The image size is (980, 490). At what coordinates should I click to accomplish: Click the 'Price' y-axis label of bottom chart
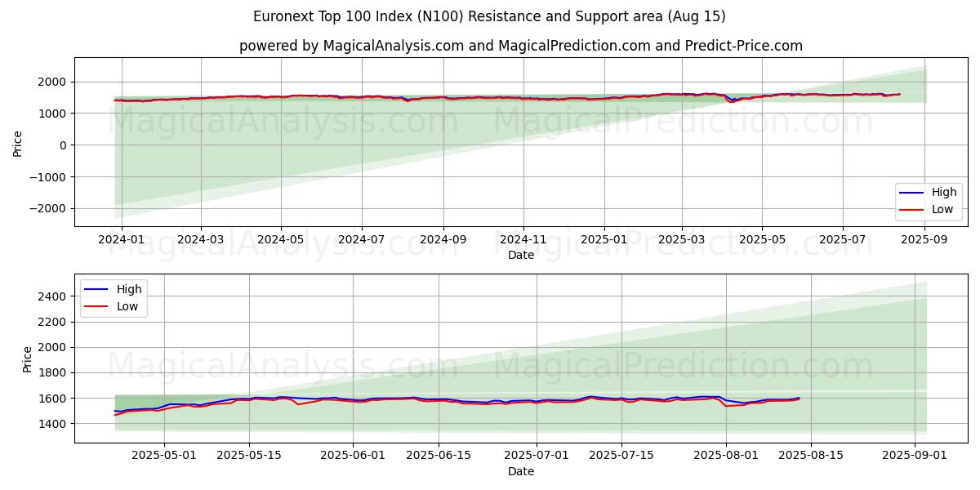click(27, 359)
